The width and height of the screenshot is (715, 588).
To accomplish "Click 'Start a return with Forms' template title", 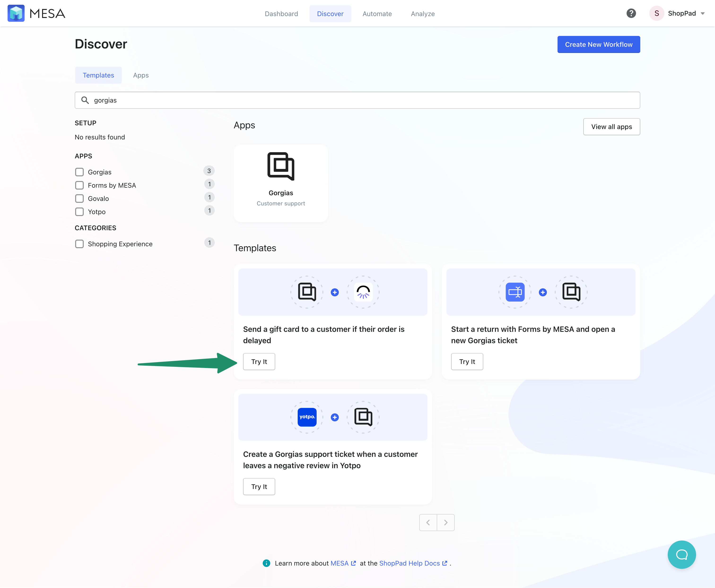I will pos(533,335).
